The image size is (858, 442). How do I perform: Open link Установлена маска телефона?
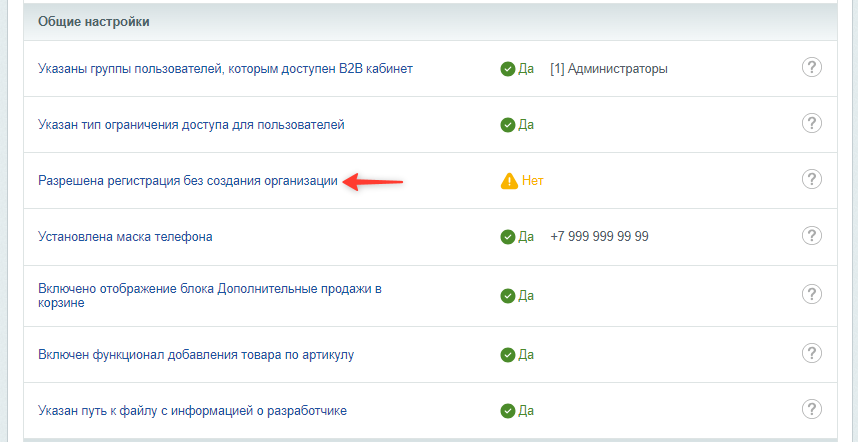click(x=125, y=237)
